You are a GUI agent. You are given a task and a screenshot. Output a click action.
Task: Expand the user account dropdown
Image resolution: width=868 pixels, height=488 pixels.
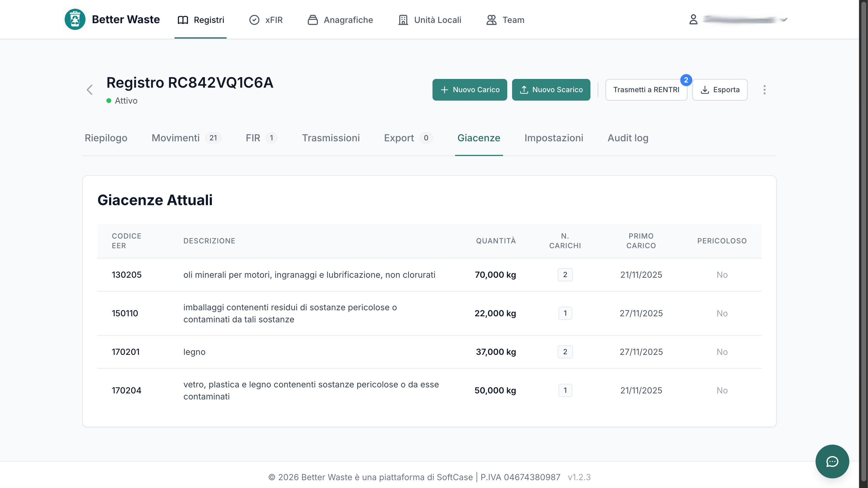(784, 20)
